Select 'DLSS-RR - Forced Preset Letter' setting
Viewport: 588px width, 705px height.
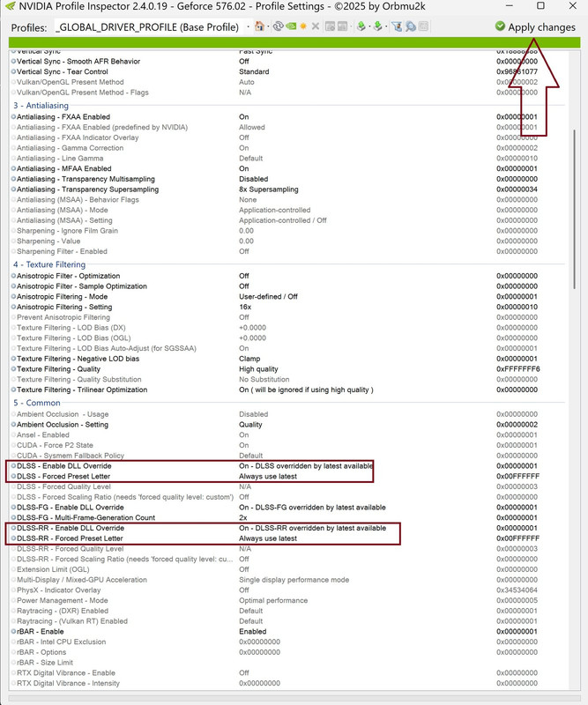289,538
